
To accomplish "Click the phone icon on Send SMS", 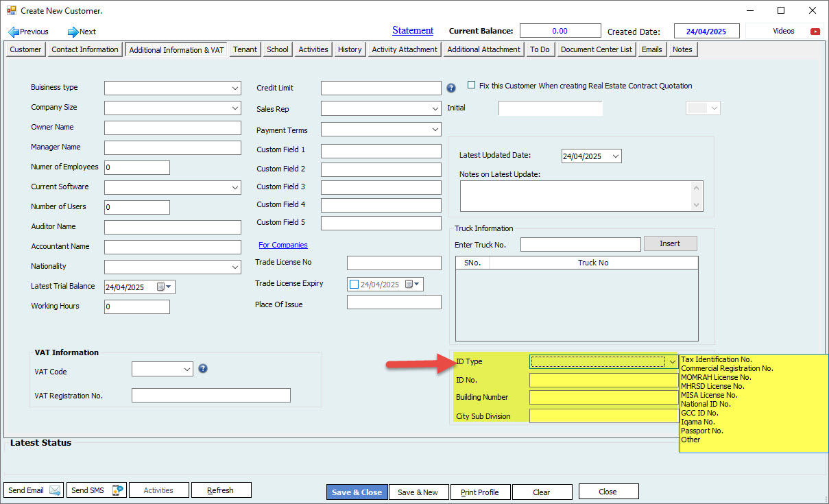I will 118,490.
